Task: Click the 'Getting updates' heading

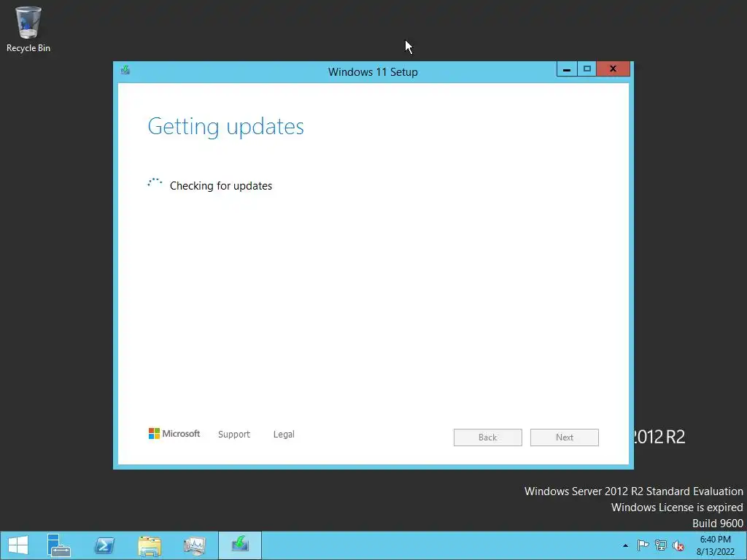Action: [226, 127]
